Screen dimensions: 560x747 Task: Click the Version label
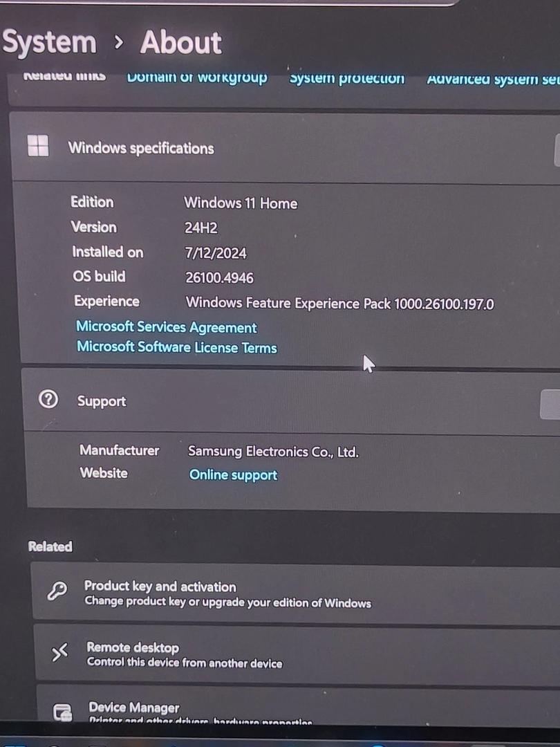click(94, 227)
